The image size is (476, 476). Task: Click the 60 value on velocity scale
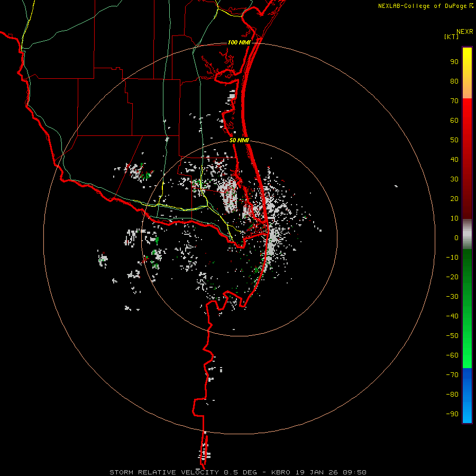tap(454, 121)
